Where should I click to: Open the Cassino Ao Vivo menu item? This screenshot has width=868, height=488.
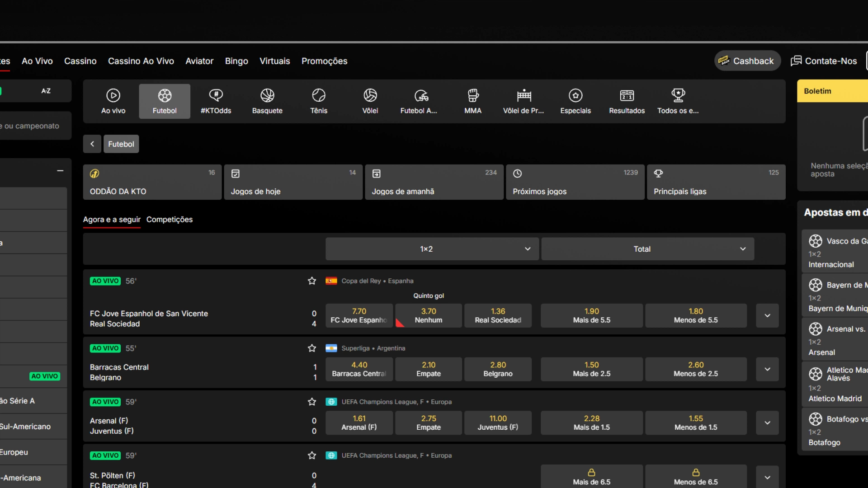[141, 61]
